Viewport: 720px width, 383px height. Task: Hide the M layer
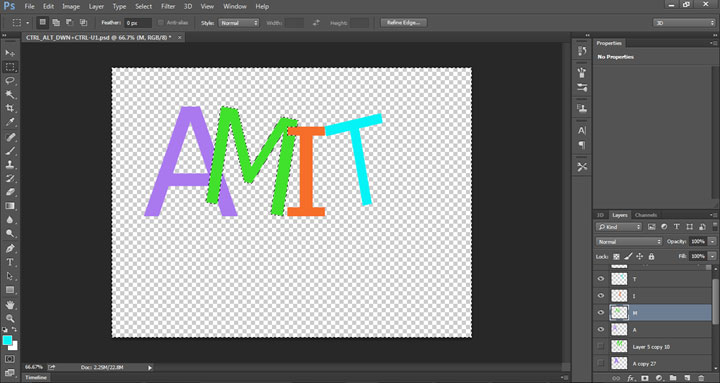coord(601,313)
